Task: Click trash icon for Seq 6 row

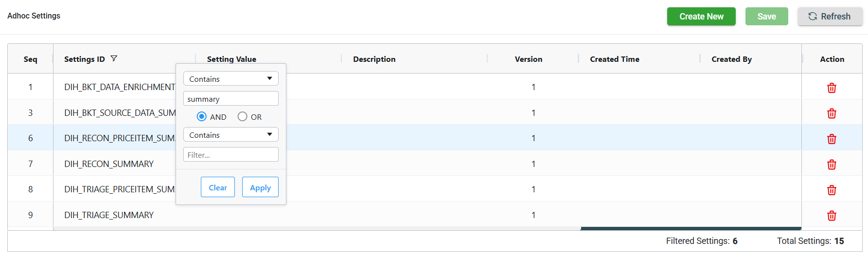Action: point(832,139)
